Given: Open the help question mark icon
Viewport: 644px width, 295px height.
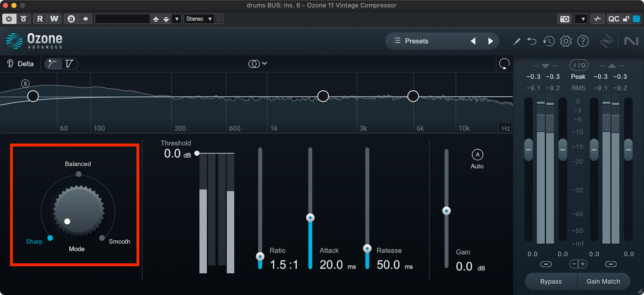Looking at the screenshot, I should point(583,41).
